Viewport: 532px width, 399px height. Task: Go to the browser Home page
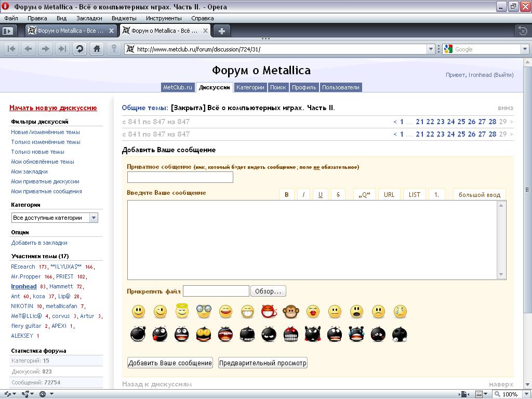(97, 49)
